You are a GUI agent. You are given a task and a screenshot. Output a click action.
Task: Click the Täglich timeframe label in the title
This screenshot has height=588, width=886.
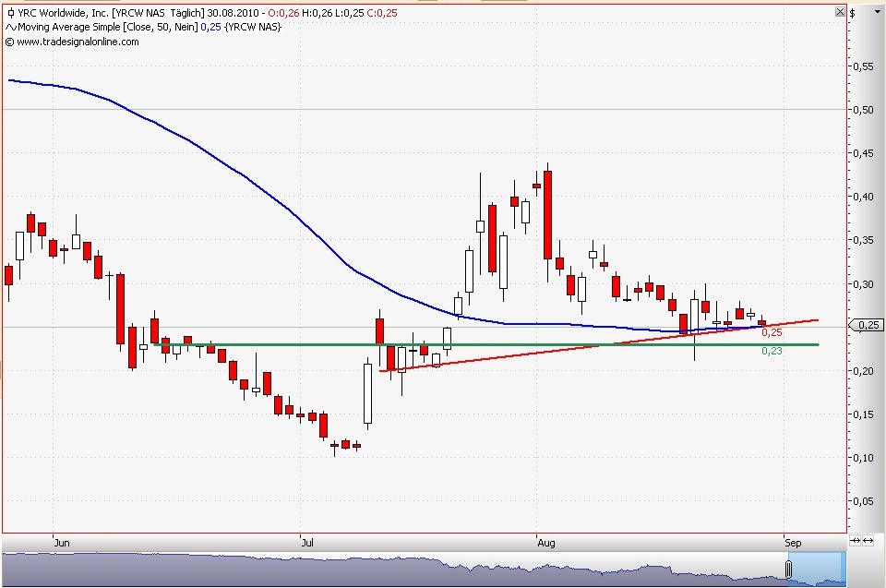(x=186, y=13)
